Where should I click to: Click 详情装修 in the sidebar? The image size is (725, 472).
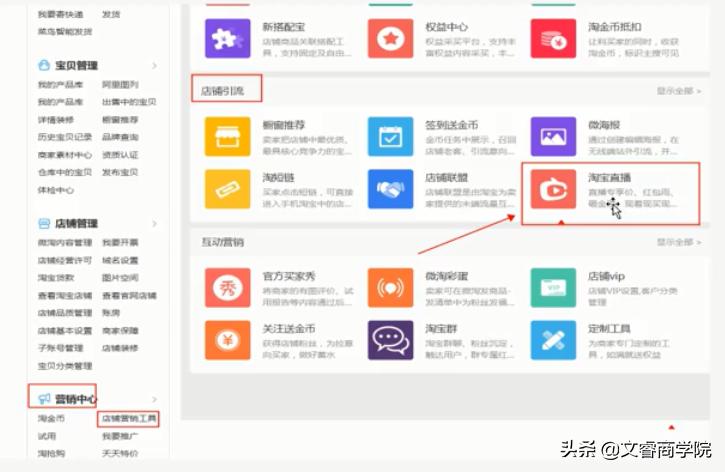click(x=55, y=120)
